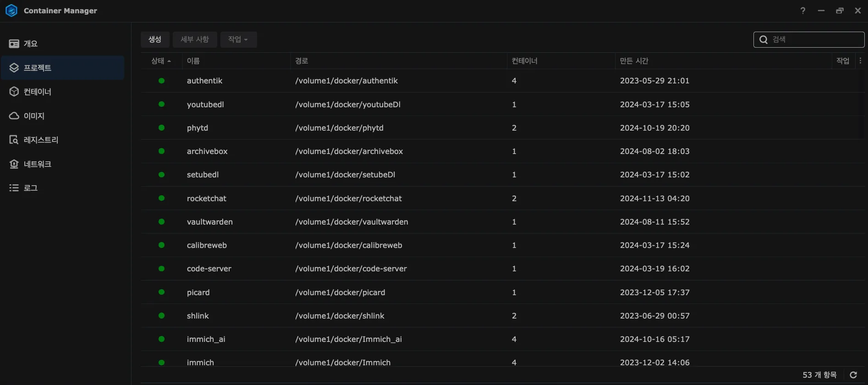868x385 pixels.
Task: Sort by the 상태 status column
Action: click(x=161, y=61)
